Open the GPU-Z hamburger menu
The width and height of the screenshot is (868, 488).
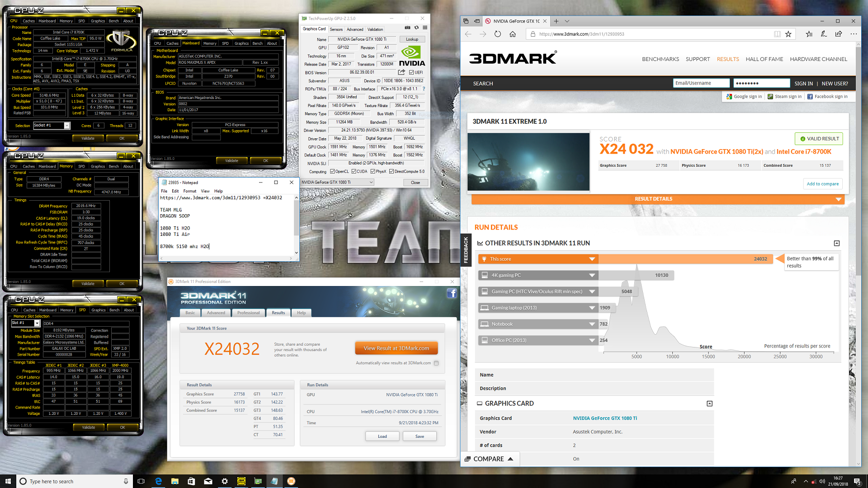(x=425, y=28)
